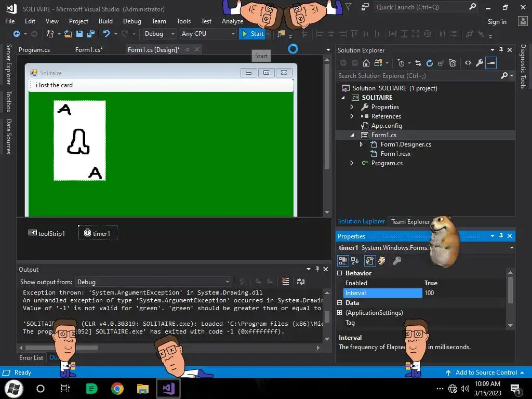This screenshot has height=399, width=532.
Task: Expand the (ApplicationSettings) property
Action: click(x=340, y=312)
